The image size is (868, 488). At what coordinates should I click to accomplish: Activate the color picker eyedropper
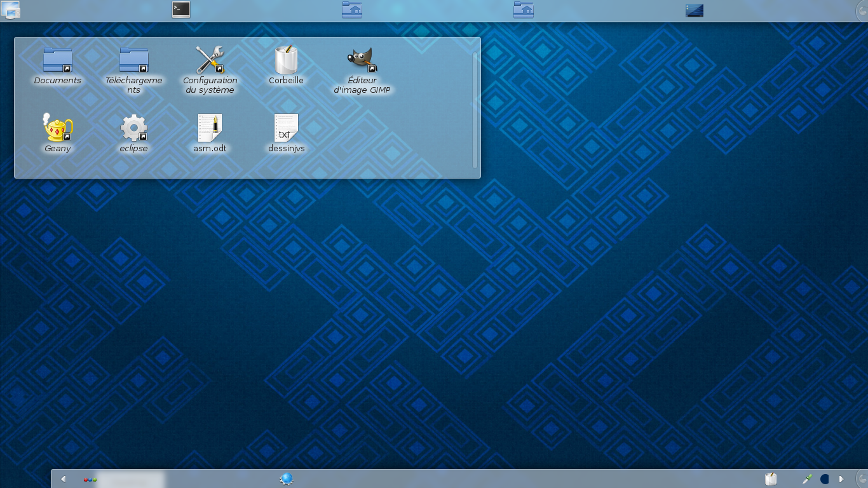[808, 479]
